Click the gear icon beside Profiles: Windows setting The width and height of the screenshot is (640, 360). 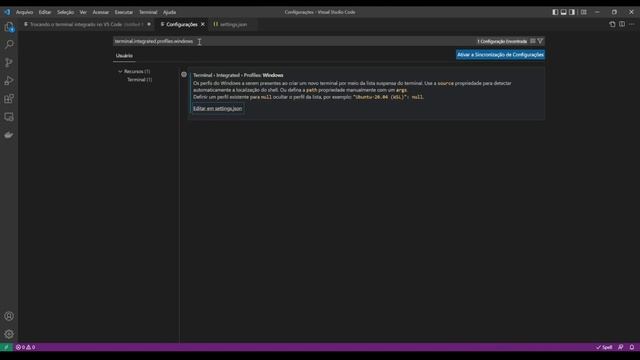[184, 75]
